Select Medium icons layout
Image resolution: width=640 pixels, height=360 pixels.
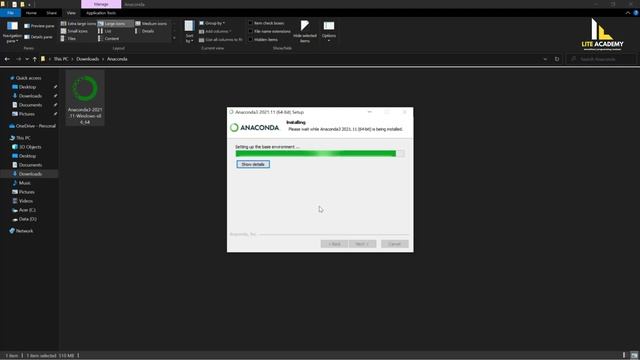[x=151, y=24]
